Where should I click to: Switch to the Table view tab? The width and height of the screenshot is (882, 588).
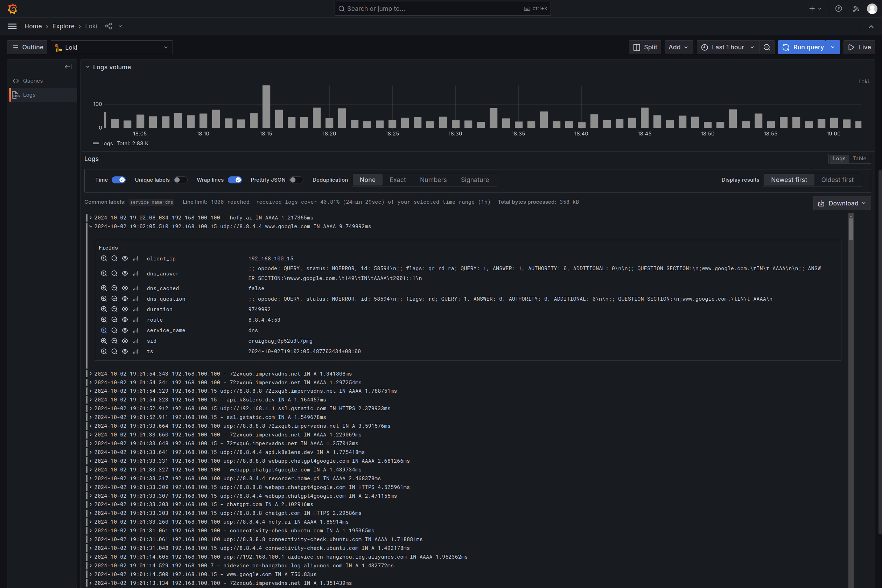tap(859, 158)
